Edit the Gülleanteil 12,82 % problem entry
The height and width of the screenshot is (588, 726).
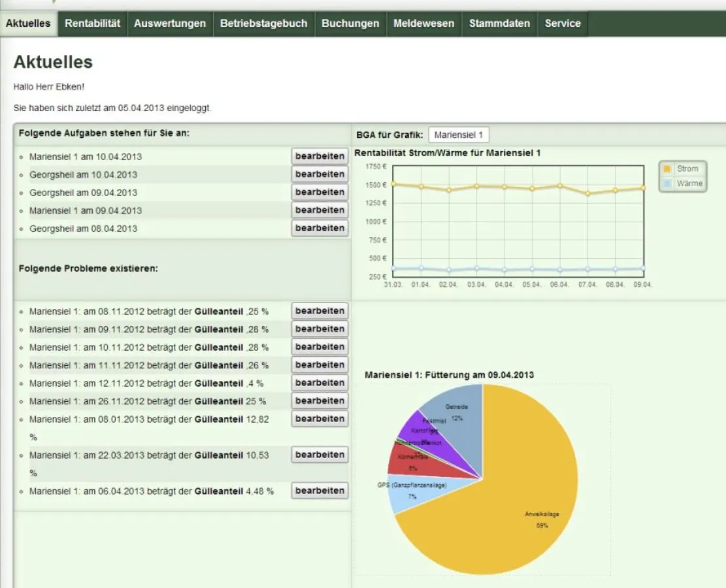[x=320, y=419]
